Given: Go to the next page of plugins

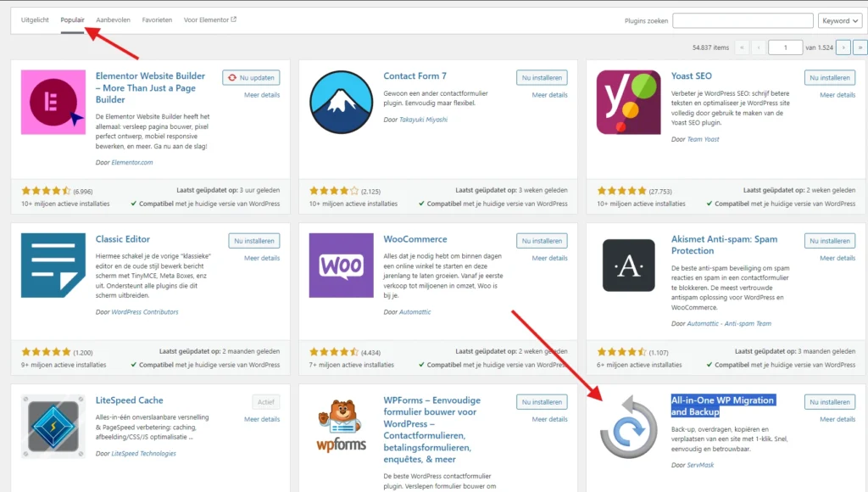Looking at the screenshot, I should [843, 48].
